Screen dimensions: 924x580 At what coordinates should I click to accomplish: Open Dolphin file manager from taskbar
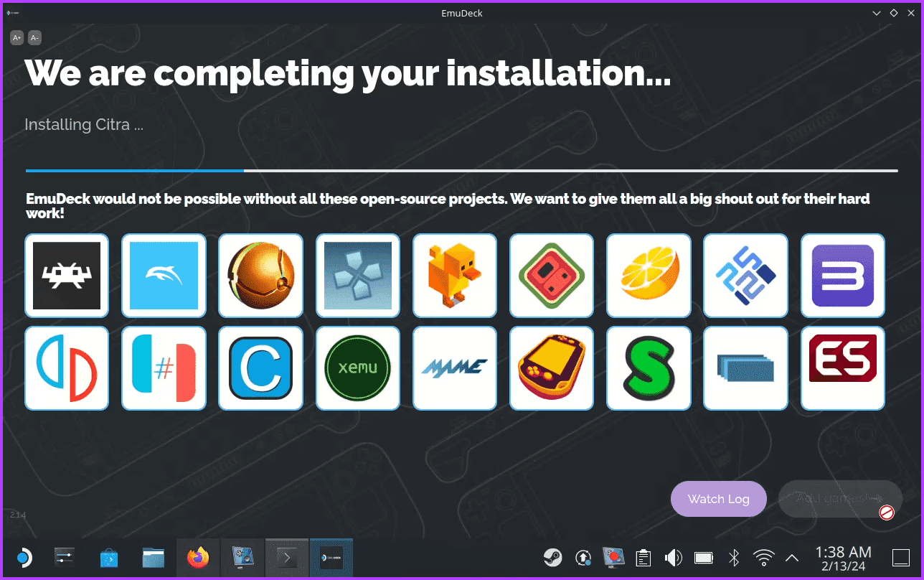pos(154,558)
